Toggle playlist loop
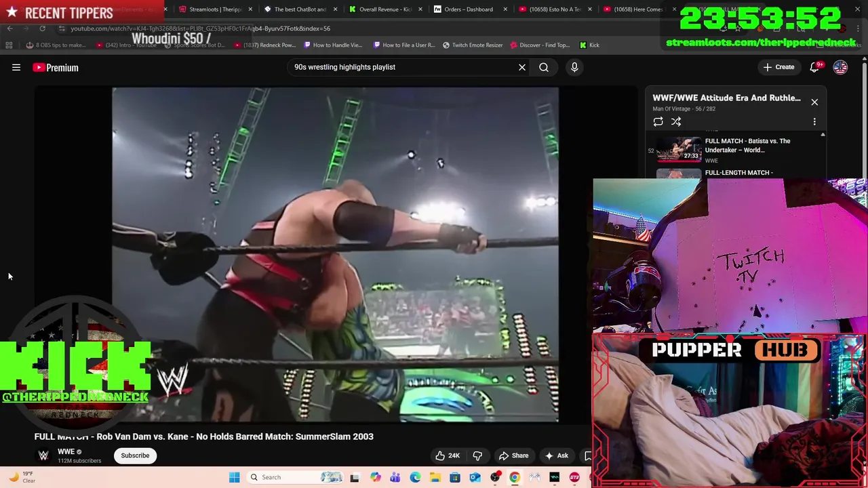 coord(658,122)
